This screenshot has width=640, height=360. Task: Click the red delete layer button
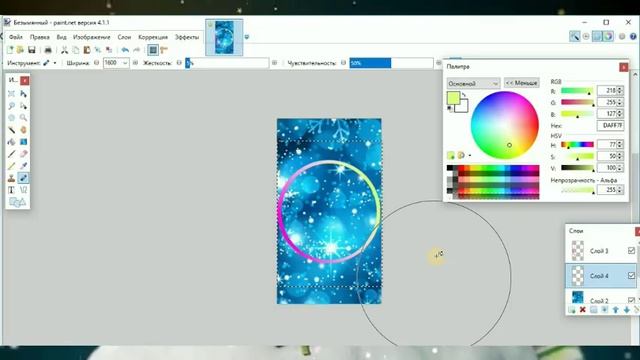click(583, 310)
